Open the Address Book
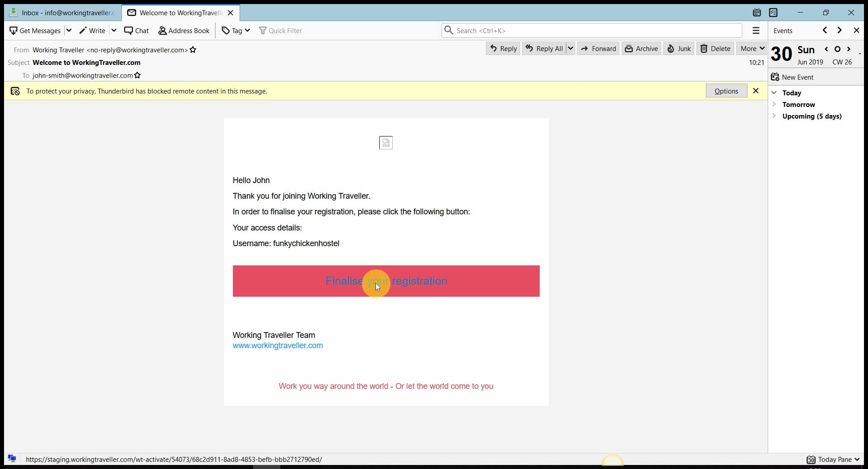Screen dimensions: 868x469 pyautogui.click(x=184, y=30)
